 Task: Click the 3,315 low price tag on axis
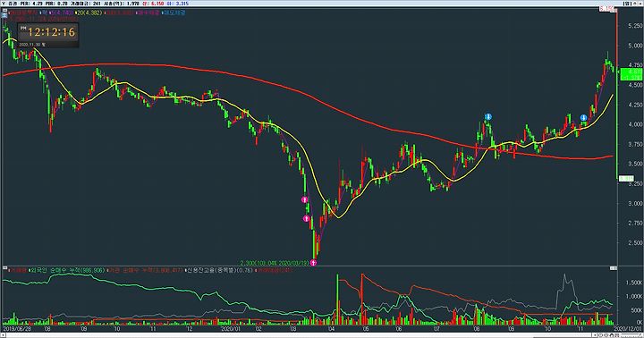tap(626, 179)
